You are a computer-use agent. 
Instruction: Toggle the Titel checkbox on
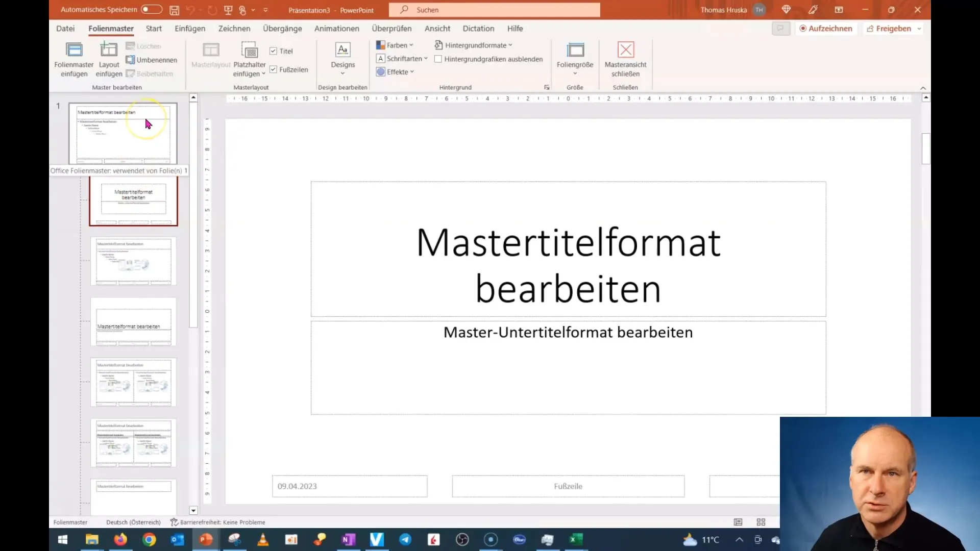click(x=273, y=51)
